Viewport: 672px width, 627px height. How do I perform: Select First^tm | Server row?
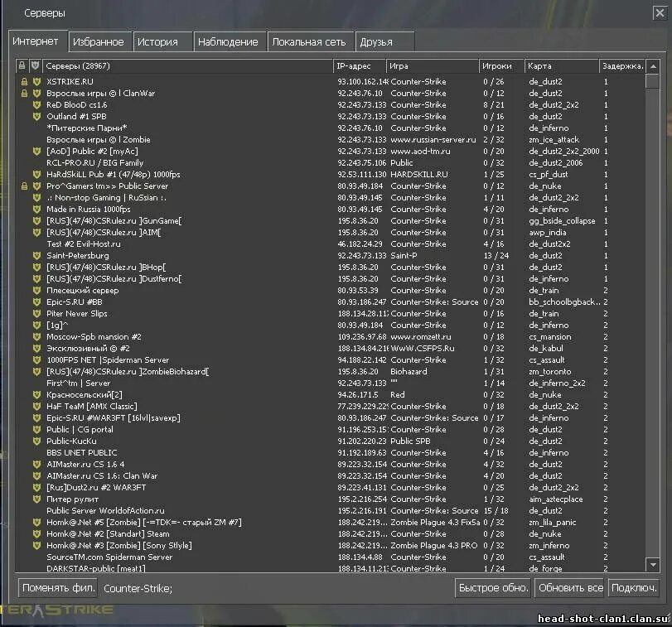(330, 383)
